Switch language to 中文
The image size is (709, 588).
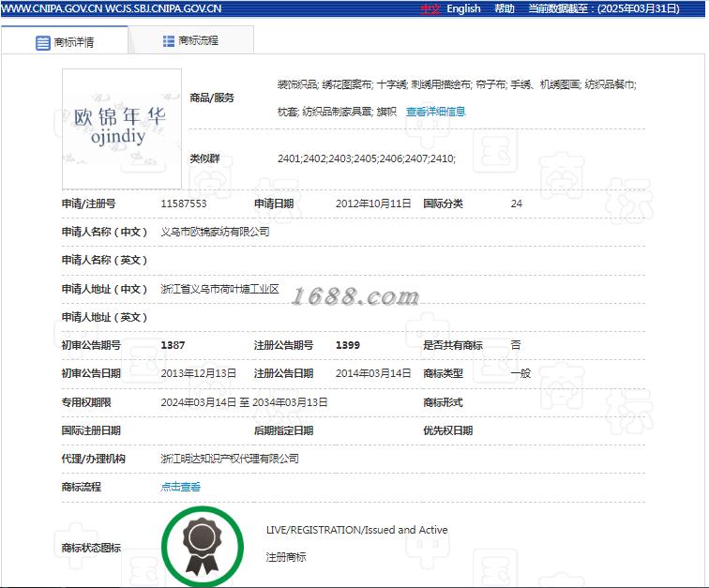click(x=430, y=9)
